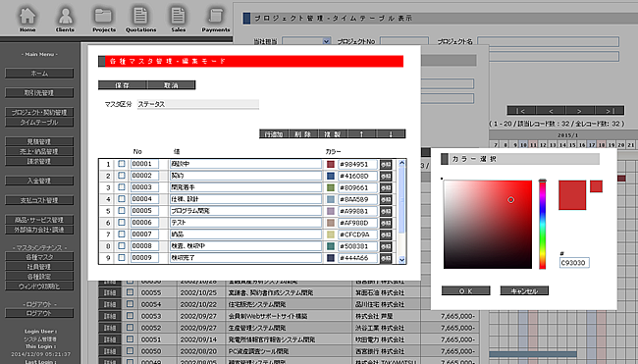
Task: Tick checkbox for master row 00004
Action: point(122,199)
